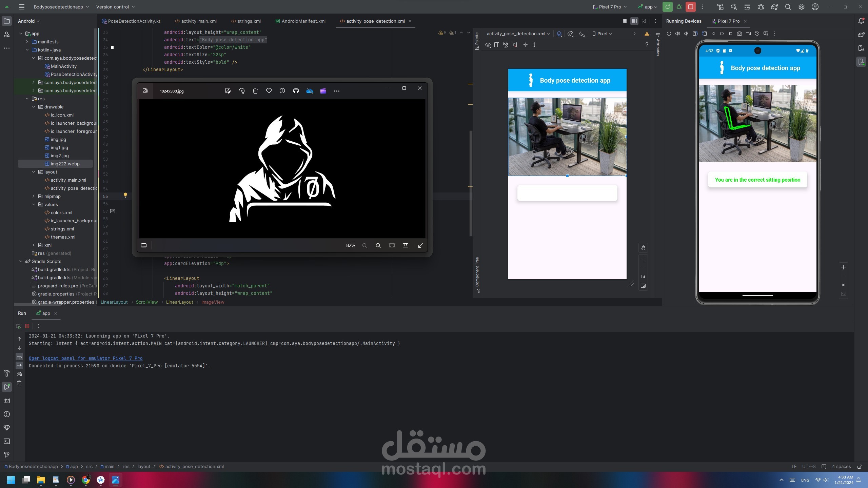Screen dimensions: 868x488
Task: Toggle view options eye icon in design toolbar
Action: 488,45
